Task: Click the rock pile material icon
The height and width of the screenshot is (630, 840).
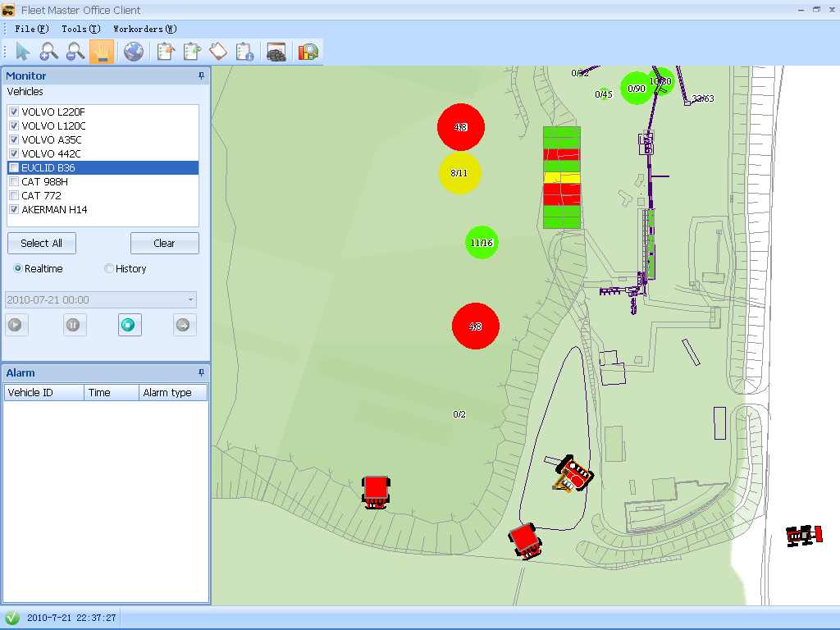Action: click(276, 52)
